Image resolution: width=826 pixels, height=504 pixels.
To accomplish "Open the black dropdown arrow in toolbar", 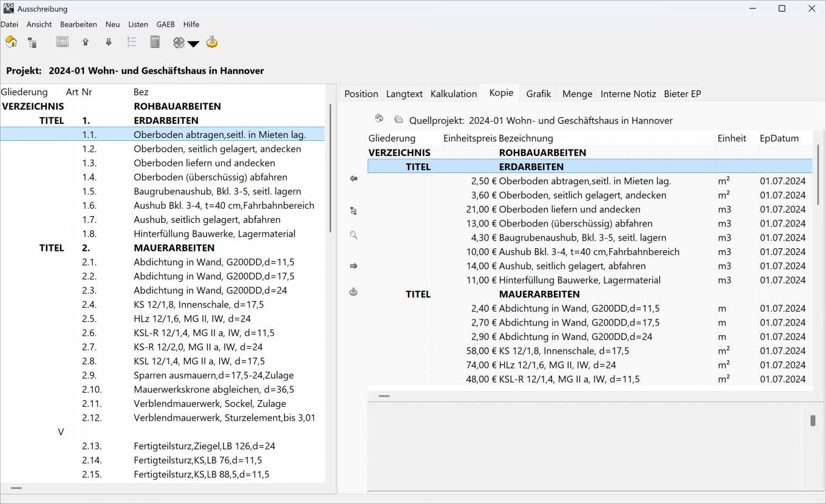I will tap(193, 43).
